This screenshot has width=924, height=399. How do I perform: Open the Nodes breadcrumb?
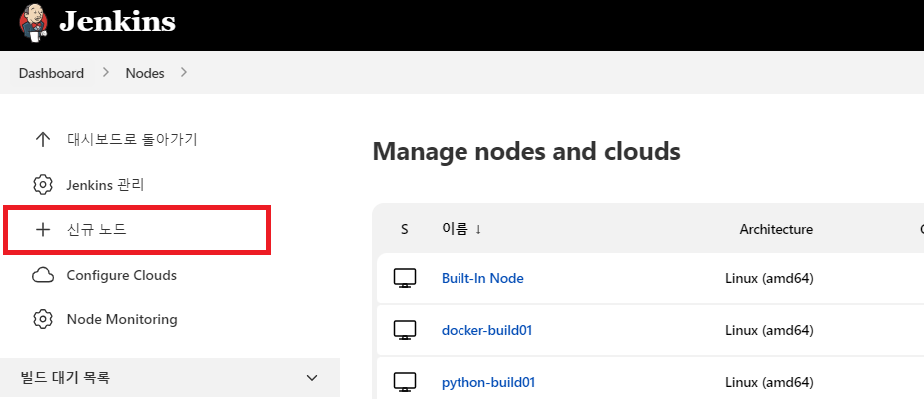tap(145, 73)
